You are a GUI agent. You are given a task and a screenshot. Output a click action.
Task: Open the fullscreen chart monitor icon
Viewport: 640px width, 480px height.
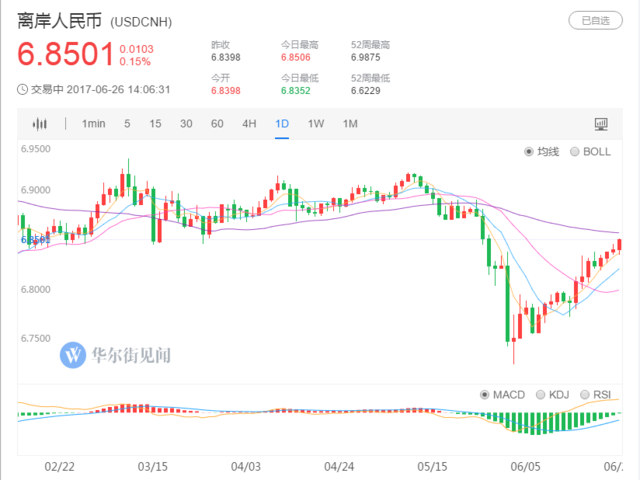[601, 124]
